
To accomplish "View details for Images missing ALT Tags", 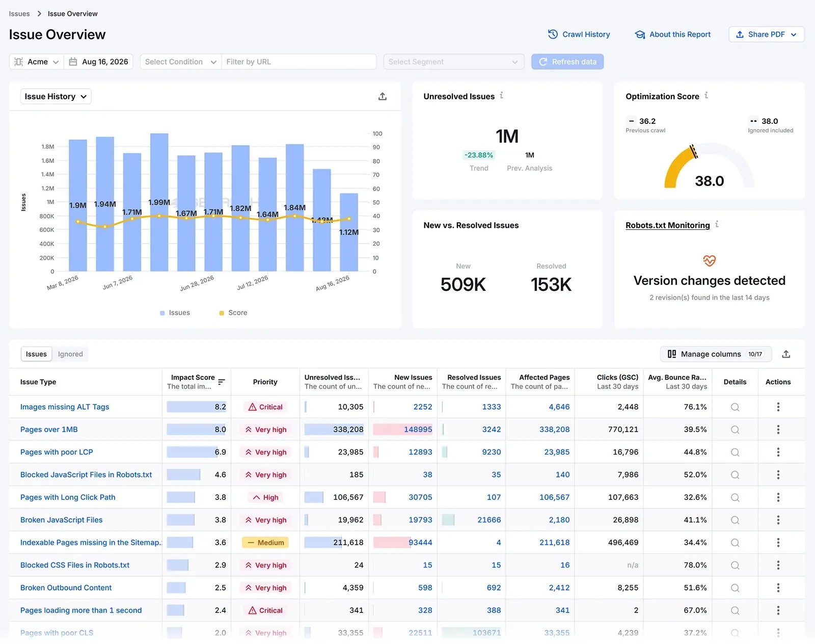I will pos(735,407).
